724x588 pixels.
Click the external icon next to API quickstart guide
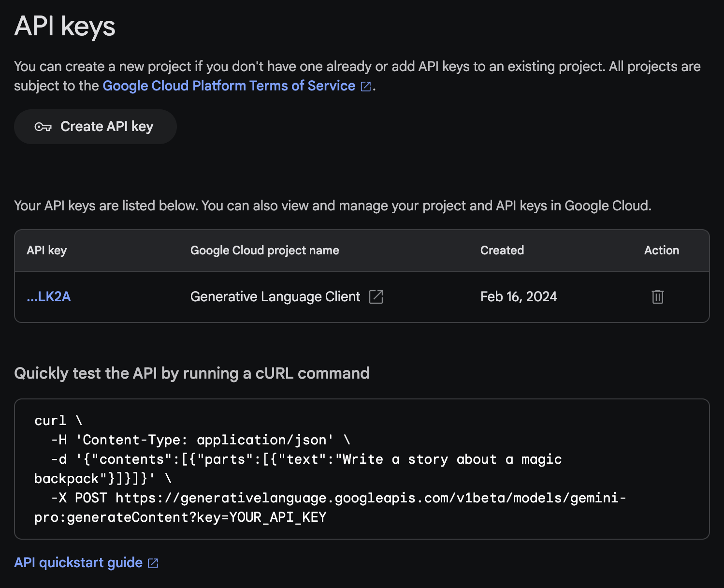[x=153, y=563]
